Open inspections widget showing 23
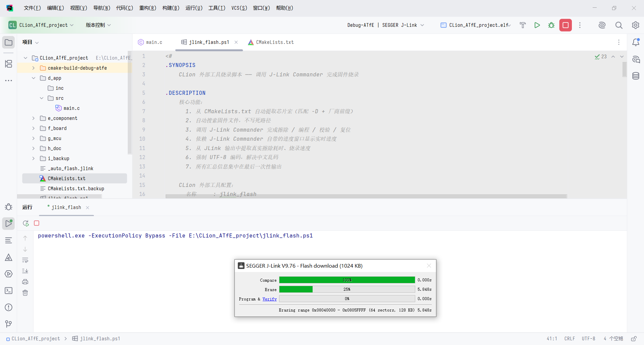Viewport: 644px width, 345px height. point(601,57)
